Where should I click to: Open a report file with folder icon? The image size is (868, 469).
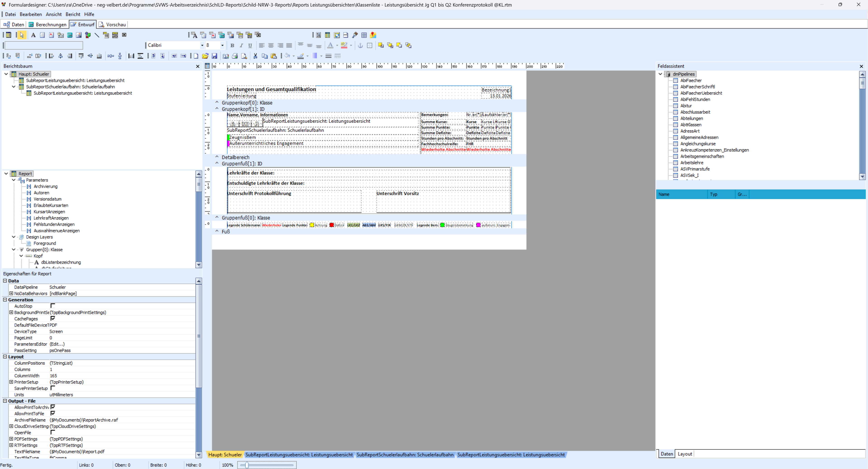[x=205, y=56]
